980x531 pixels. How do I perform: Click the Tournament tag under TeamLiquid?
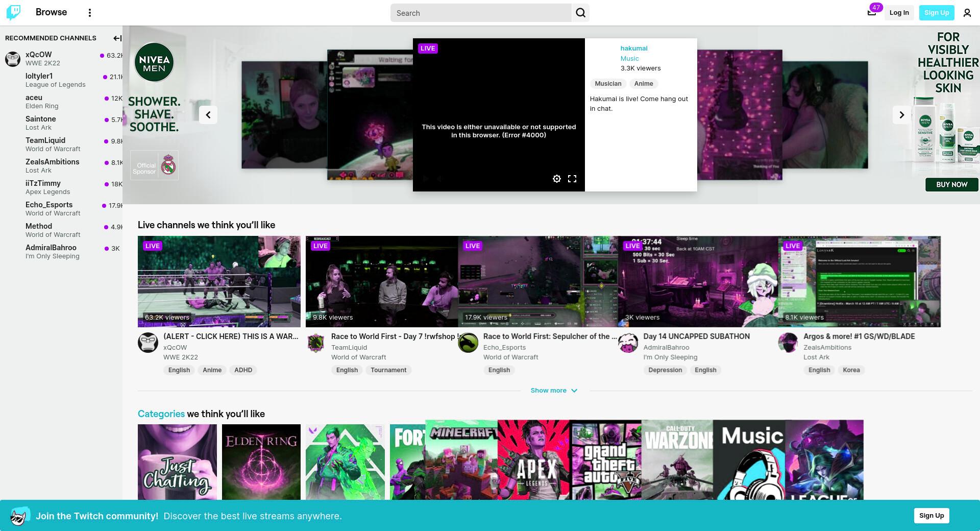(388, 370)
